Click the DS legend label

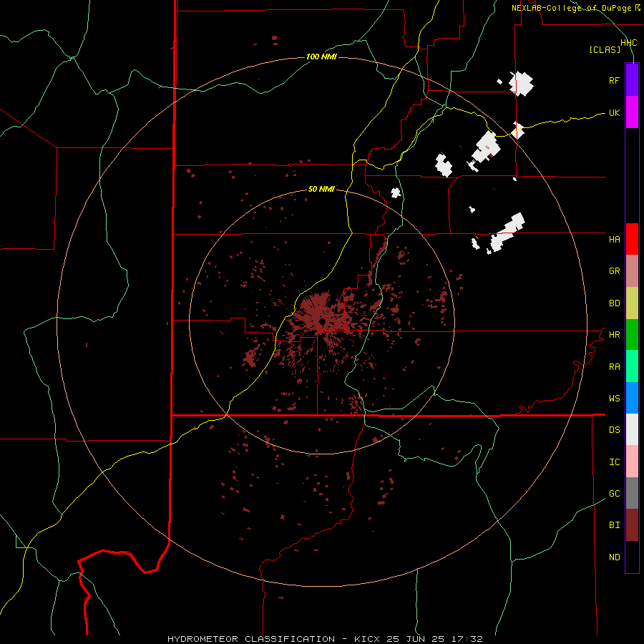pos(614,429)
